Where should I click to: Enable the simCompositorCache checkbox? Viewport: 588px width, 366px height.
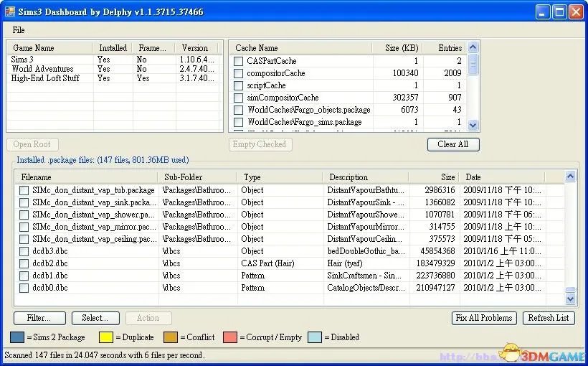(238, 98)
